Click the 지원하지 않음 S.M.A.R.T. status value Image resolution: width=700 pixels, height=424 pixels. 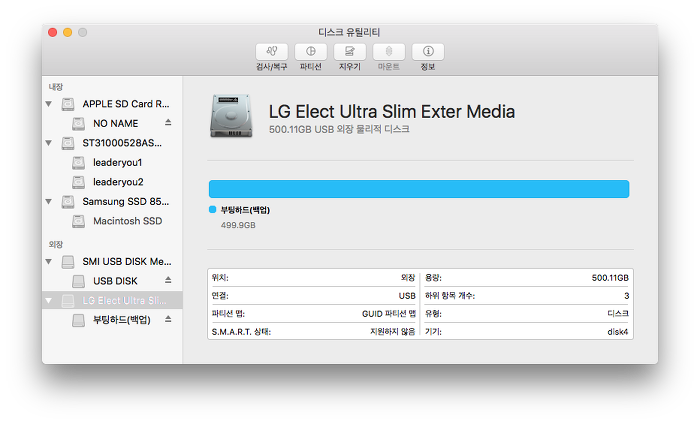(392, 332)
